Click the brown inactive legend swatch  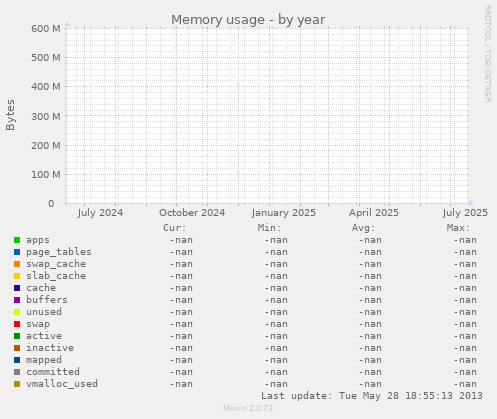[x=17, y=348]
